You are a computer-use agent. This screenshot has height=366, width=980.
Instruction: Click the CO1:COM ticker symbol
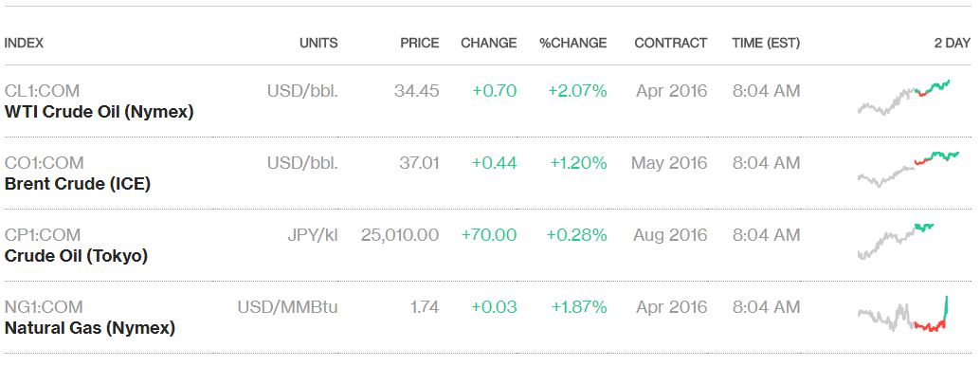point(44,163)
